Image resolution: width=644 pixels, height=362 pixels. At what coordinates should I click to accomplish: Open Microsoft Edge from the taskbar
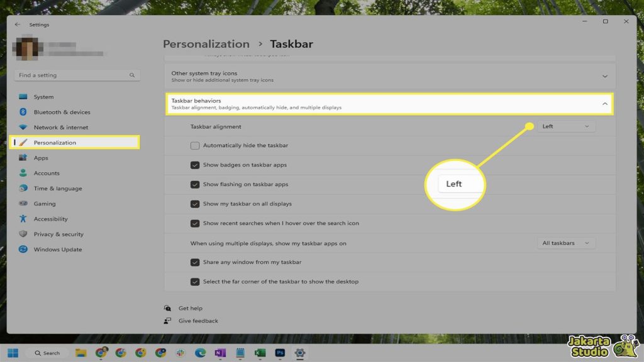(x=200, y=353)
